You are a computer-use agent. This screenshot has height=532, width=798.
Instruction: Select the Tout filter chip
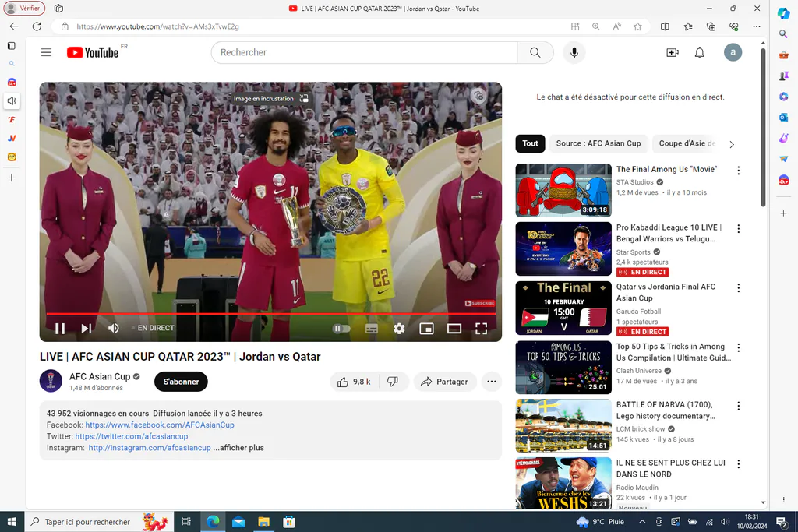(x=530, y=143)
